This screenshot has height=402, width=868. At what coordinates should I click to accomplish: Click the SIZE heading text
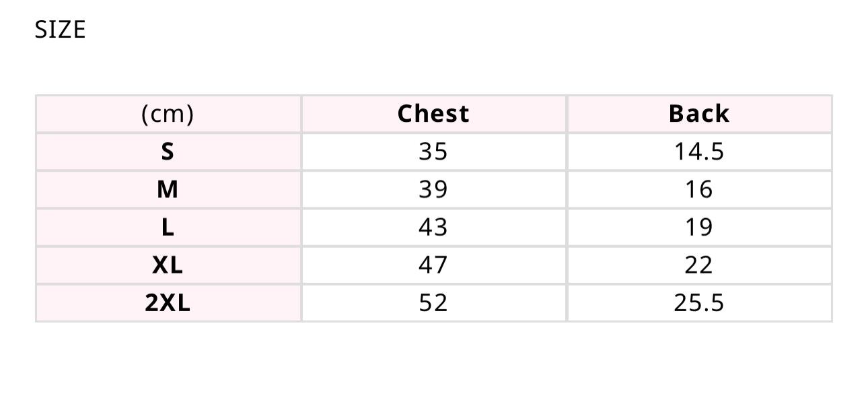click(60, 30)
